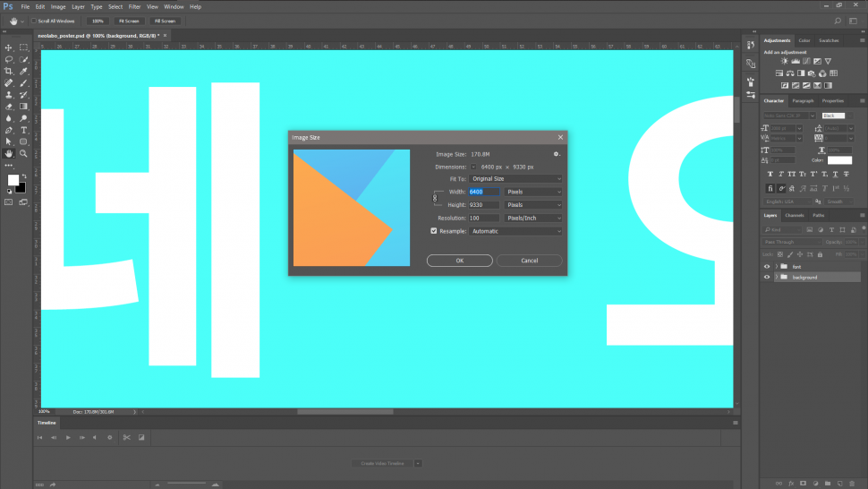Viewport: 868px width, 489px height.
Task: Click the Width input field
Action: click(x=484, y=192)
